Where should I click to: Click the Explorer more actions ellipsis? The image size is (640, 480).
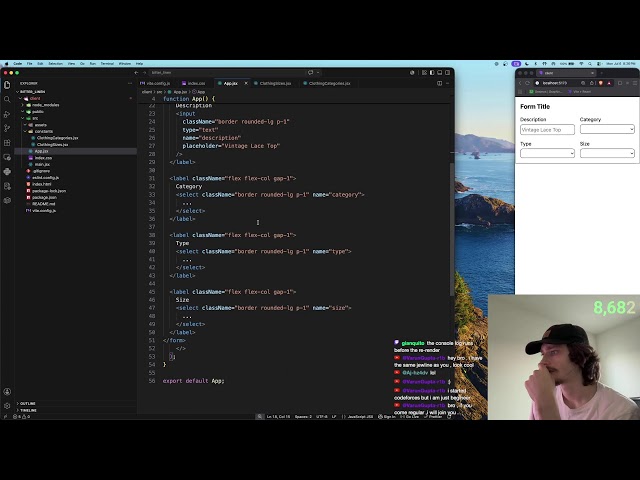tap(130, 83)
